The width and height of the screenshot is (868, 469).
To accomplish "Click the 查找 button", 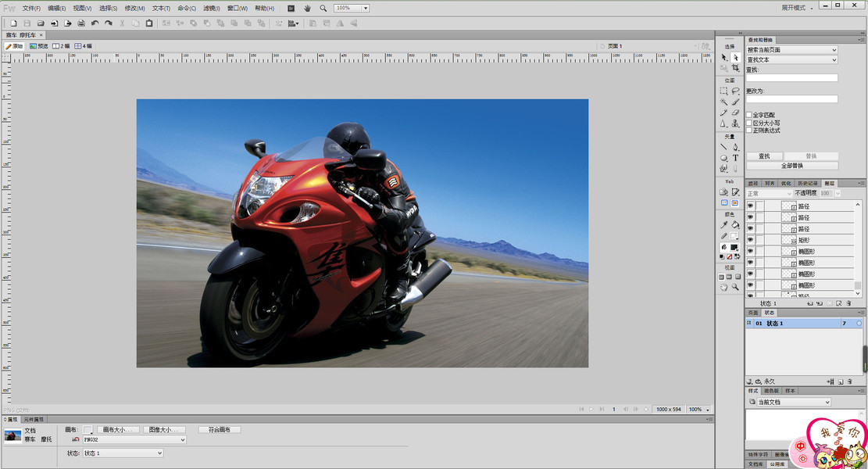I will coord(765,156).
